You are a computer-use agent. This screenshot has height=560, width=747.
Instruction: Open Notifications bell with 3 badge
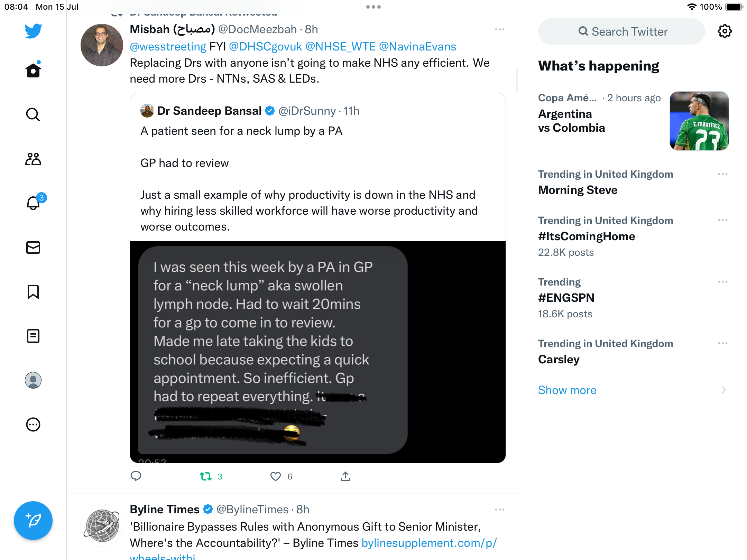[x=34, y=203]
